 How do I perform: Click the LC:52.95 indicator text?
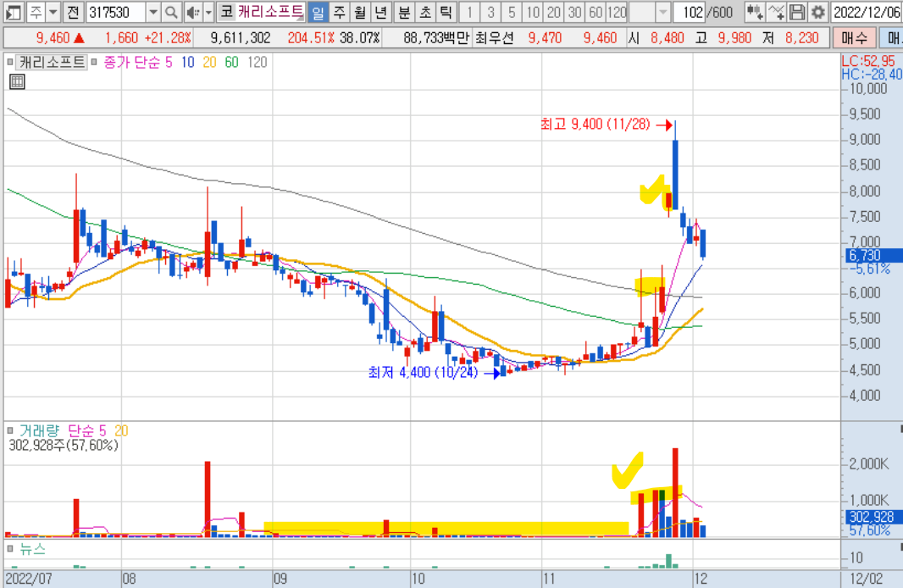(x=868, y=61)
